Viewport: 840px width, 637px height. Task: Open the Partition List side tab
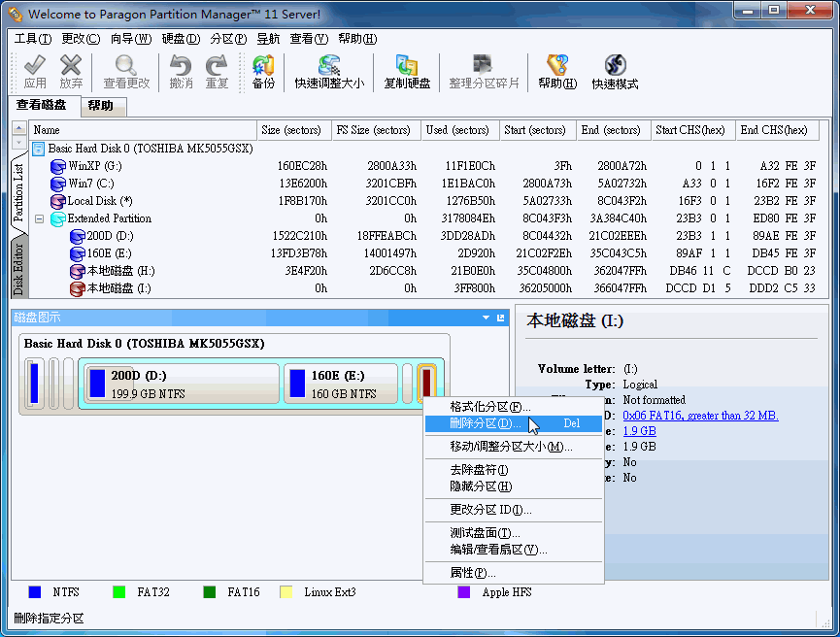18,193
